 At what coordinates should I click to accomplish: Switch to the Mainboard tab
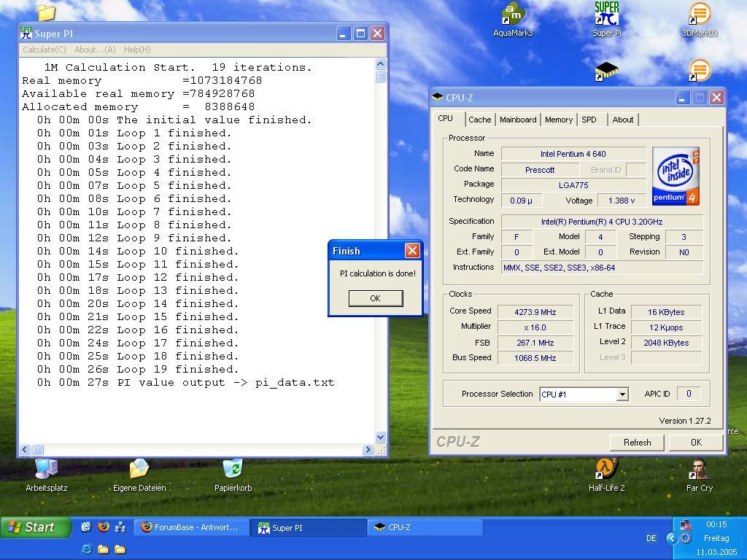point(518,120)
